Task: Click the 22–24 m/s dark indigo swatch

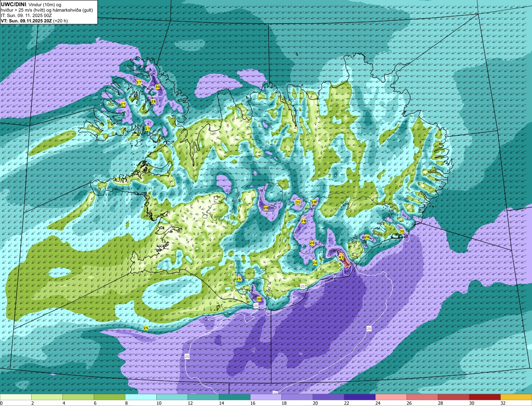Action: (360, 397)
